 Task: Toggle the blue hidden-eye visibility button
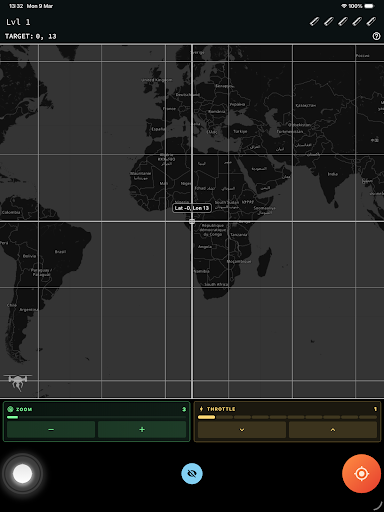coord(192,473)
